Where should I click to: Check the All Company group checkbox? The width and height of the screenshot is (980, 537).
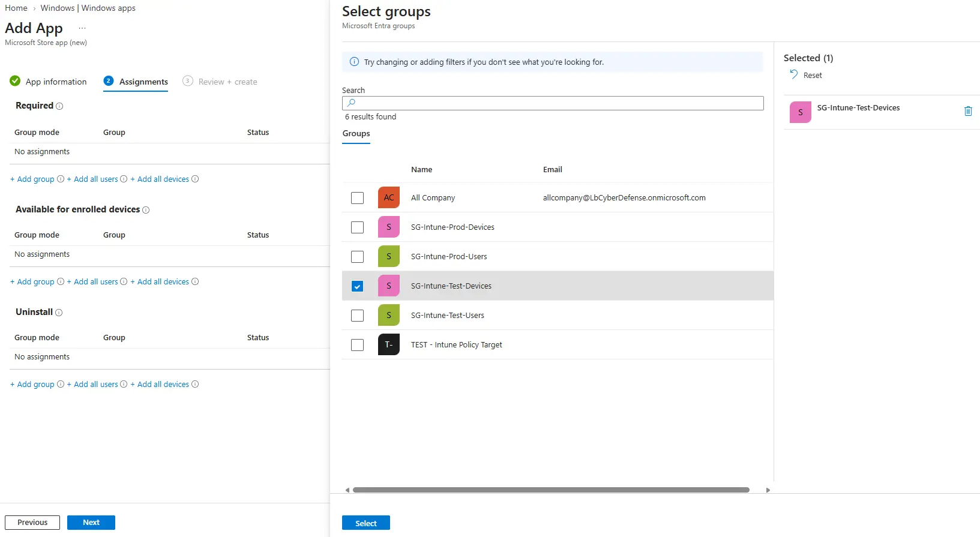(x=357, y=198)
